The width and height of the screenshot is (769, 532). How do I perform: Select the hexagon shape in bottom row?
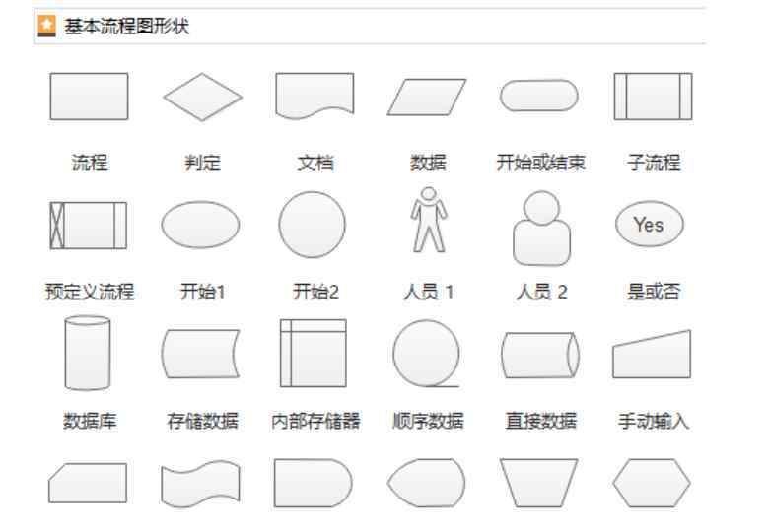(x=652, y=483)
